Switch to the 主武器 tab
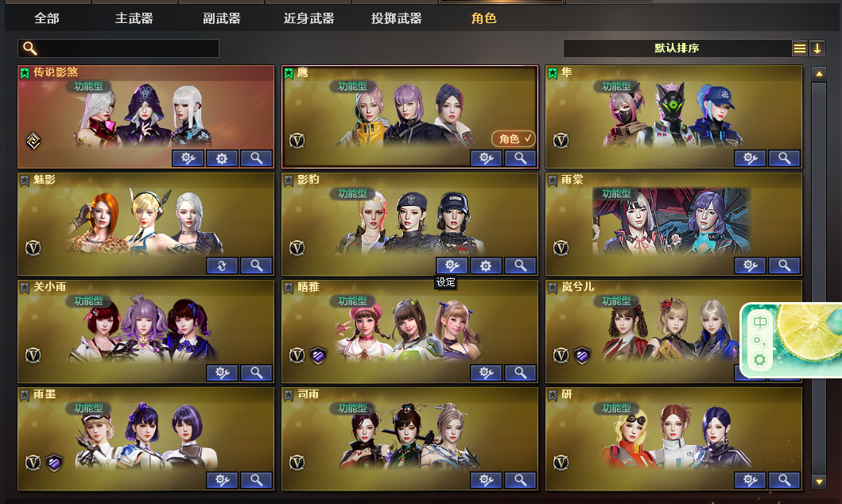This screenshot has height=504, width=842. (134, 18)
